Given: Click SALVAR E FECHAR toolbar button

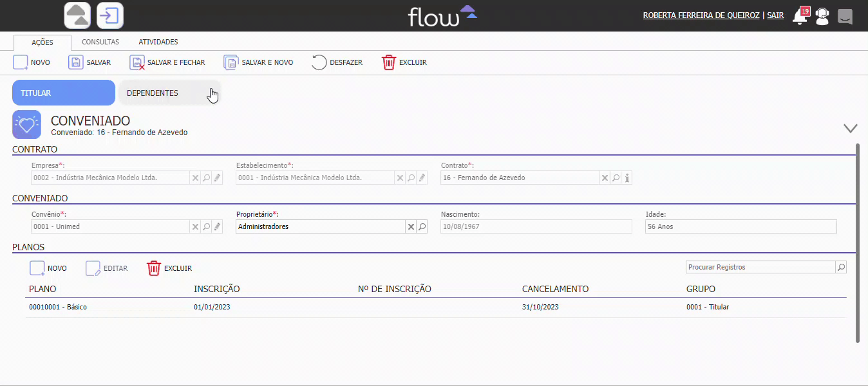Looking at the screenshot, I should tap(167, 62).
